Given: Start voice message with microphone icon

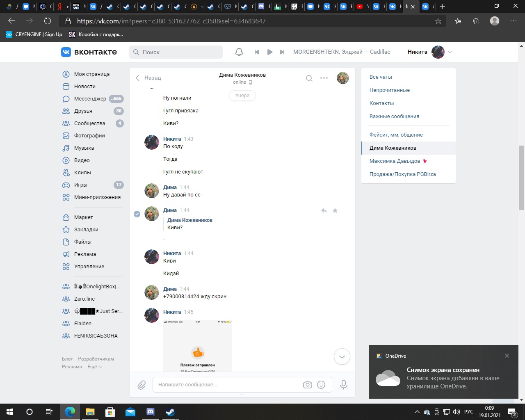Looking at the screenshot, I should coord(344,385).
